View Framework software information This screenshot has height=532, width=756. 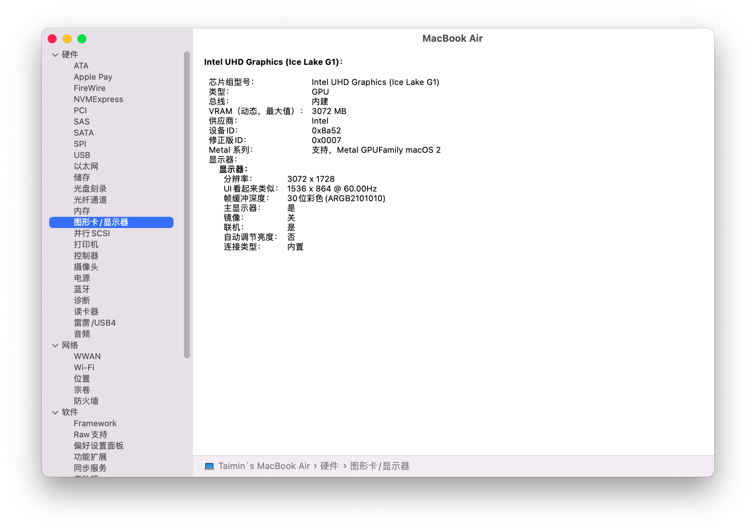tap(95, 423)
